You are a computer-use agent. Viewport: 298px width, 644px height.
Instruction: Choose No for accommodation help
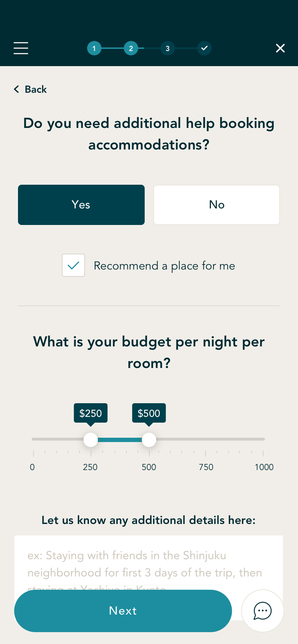point(217,205)
